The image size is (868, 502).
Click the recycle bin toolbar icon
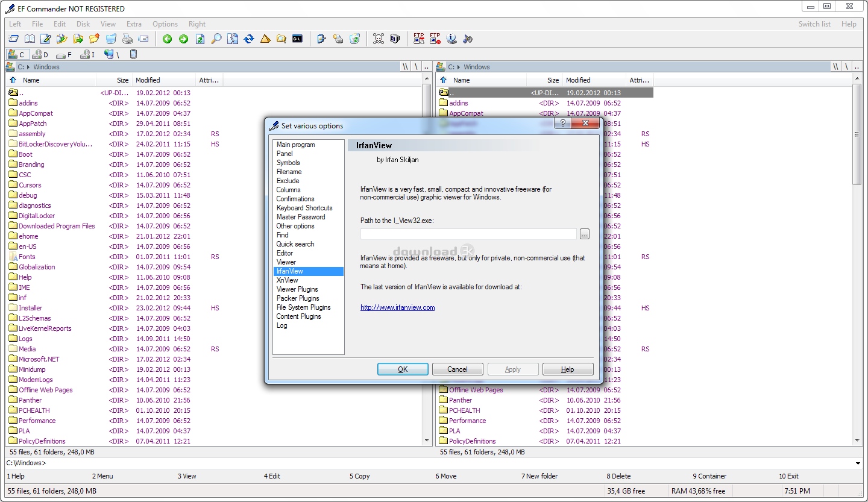pos(354,39)
